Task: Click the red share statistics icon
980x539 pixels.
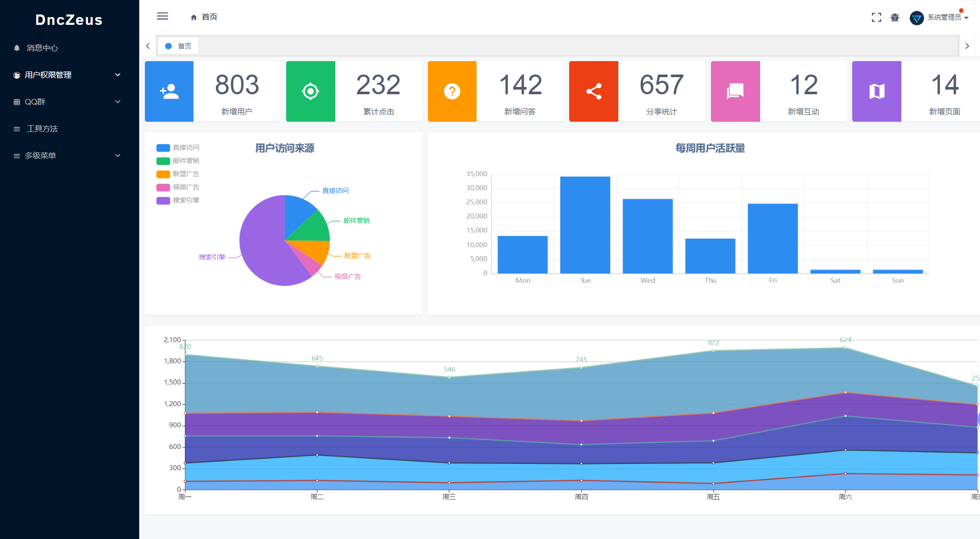Action: click(593, 92)
